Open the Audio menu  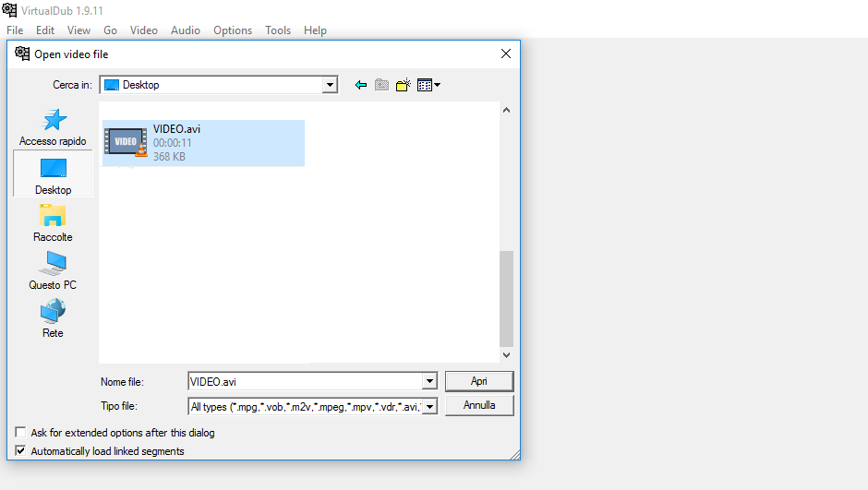click(x=186, y=30)
